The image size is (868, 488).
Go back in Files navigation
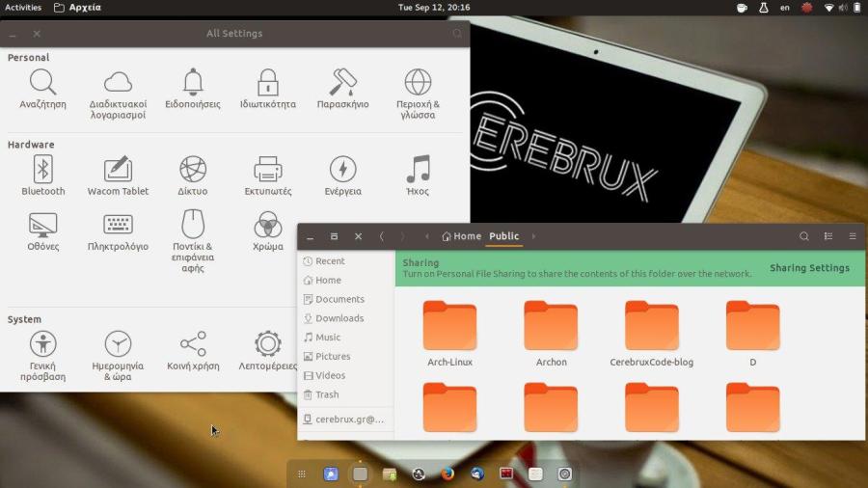click(x=381, y=236)
